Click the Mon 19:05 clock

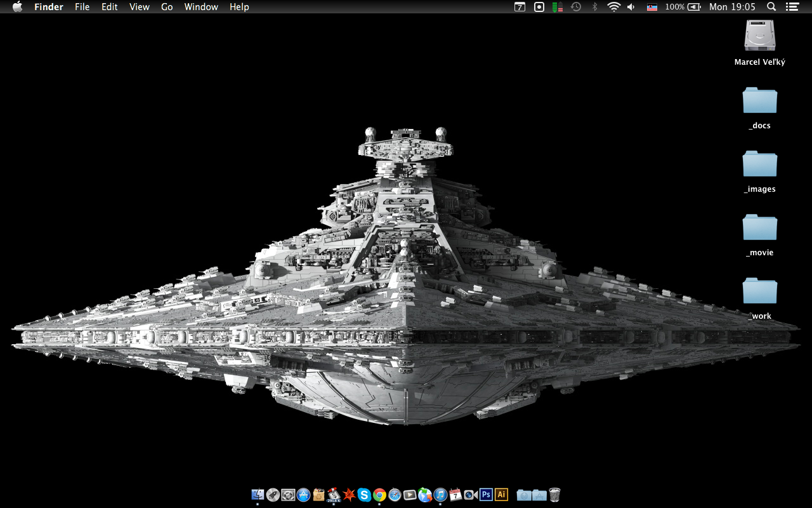coord(732,7)
